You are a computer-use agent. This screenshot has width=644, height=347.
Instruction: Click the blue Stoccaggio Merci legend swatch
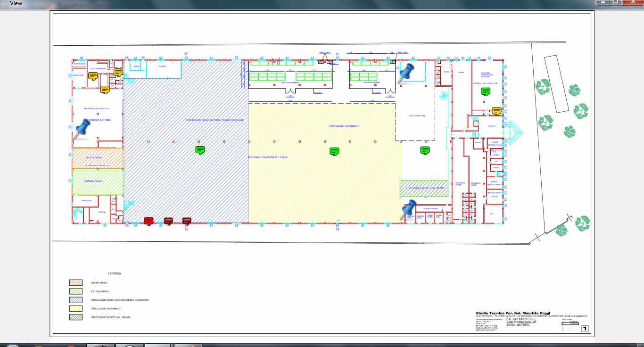(75, 300)
